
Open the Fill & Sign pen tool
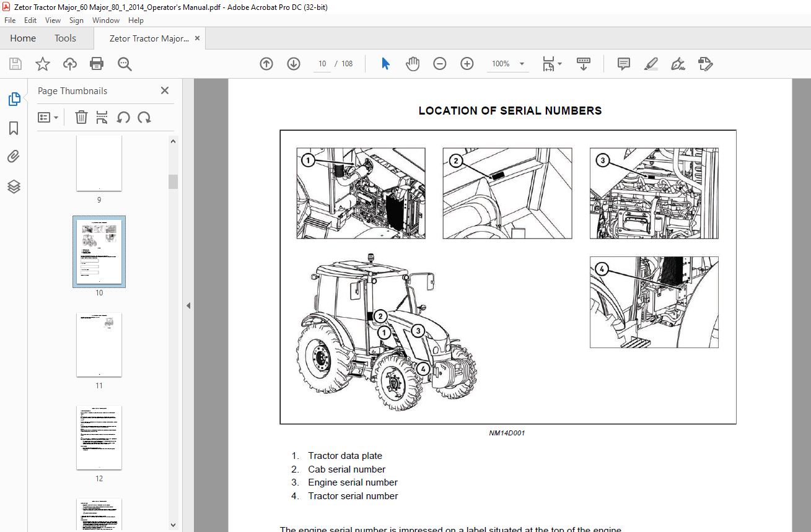coord(678,64)
